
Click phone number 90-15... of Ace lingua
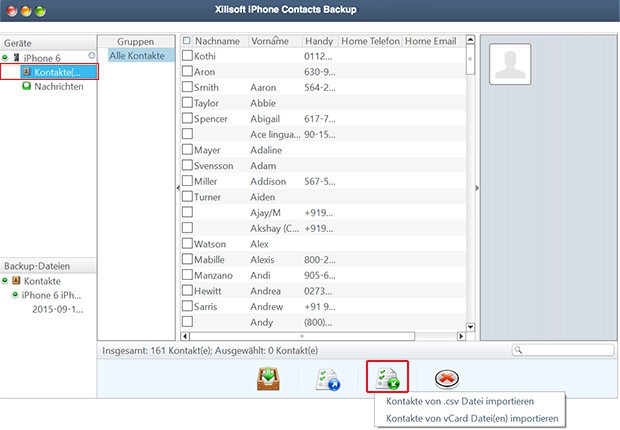[x=319, y=134]
